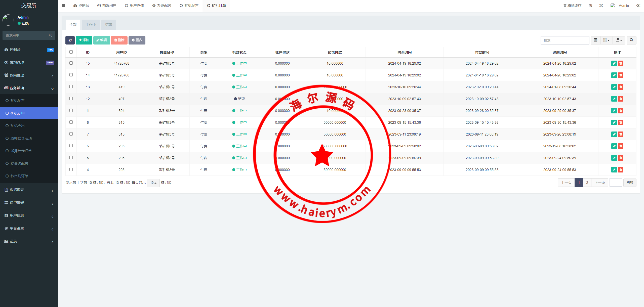Click the green edit icon for order 15
644x307 pixels.
614,63
